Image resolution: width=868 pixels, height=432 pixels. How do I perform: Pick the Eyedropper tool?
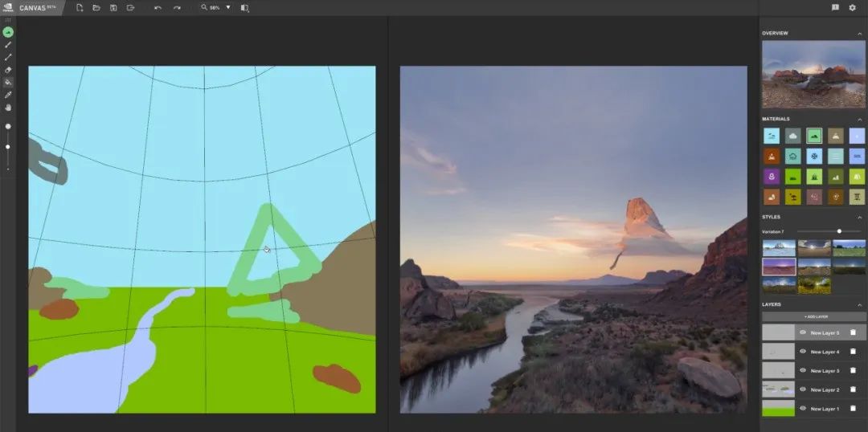[x=8, y=94]
